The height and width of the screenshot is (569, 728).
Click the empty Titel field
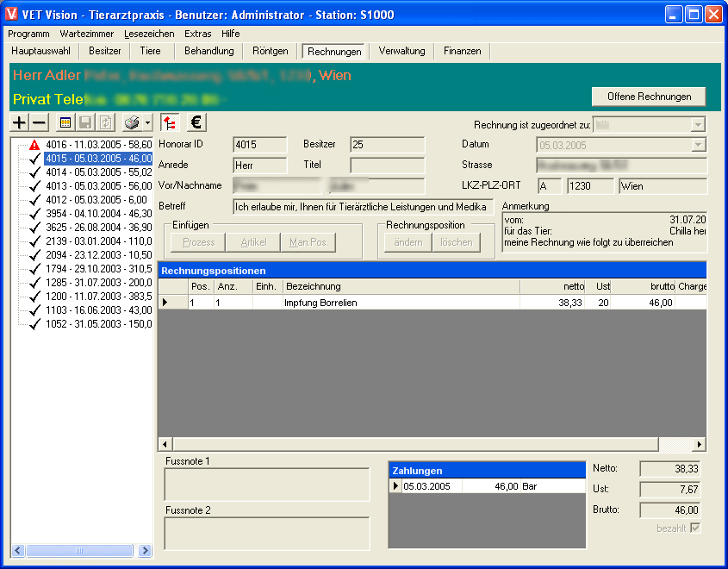pos(387,166)
